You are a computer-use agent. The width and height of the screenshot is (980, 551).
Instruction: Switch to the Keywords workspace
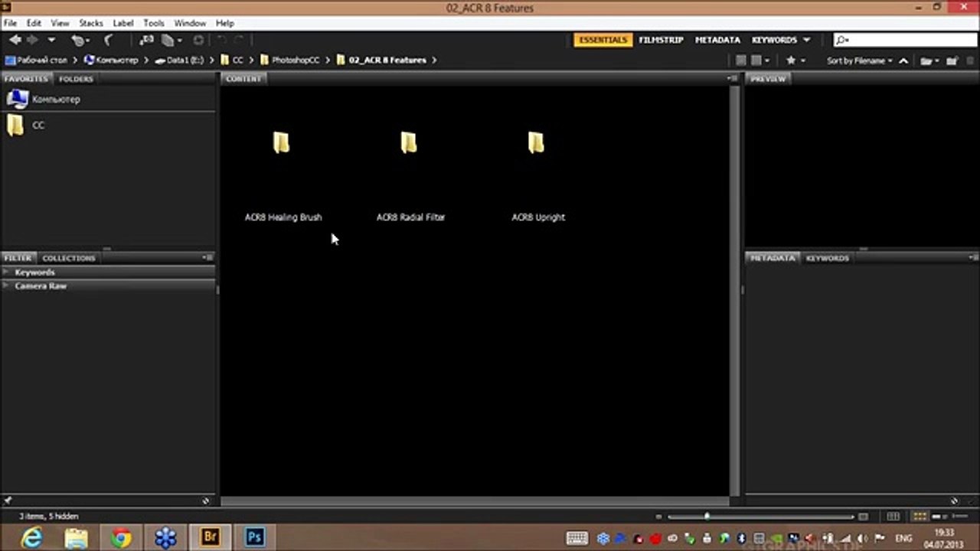(774, 40)
